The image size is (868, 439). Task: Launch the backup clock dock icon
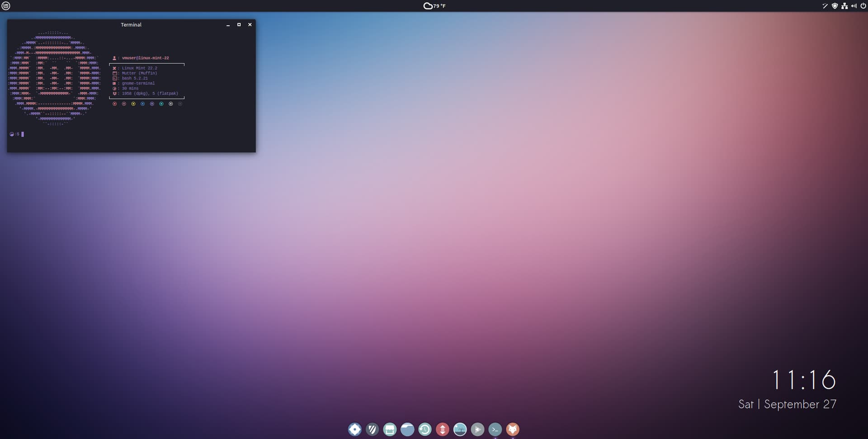tap(425, 429)
